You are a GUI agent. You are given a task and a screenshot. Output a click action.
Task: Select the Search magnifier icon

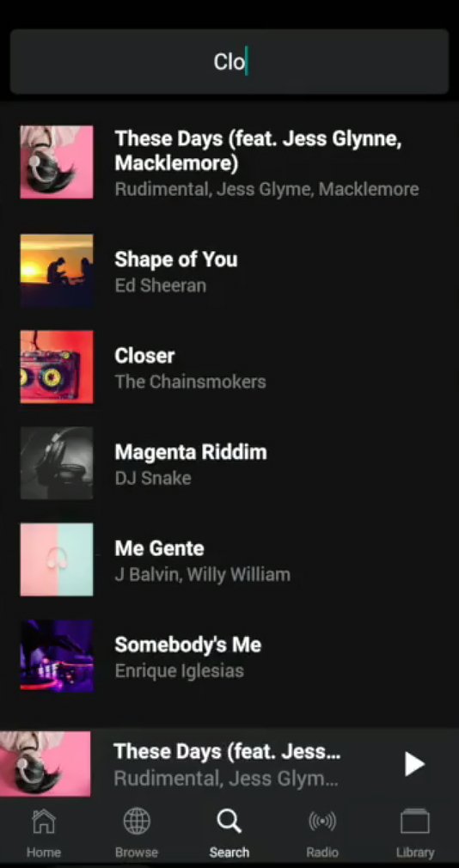[x=229, y=822]
